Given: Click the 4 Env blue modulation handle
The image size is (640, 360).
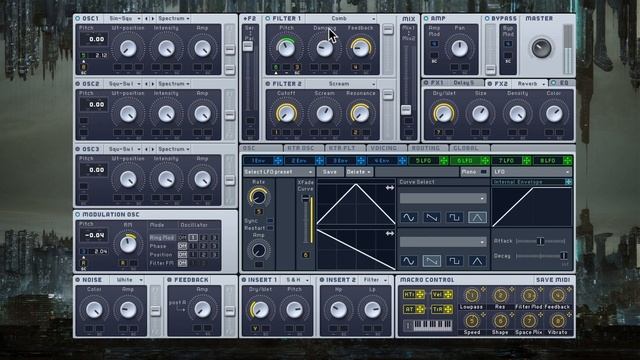Looking at the screenshot, I should pyautogui.click(x=402, y=161).
